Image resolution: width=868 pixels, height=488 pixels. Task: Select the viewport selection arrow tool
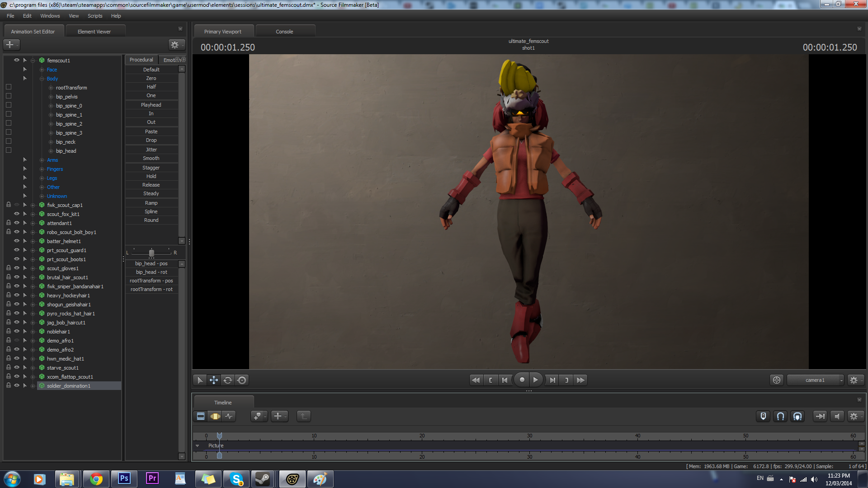point(200,380)
